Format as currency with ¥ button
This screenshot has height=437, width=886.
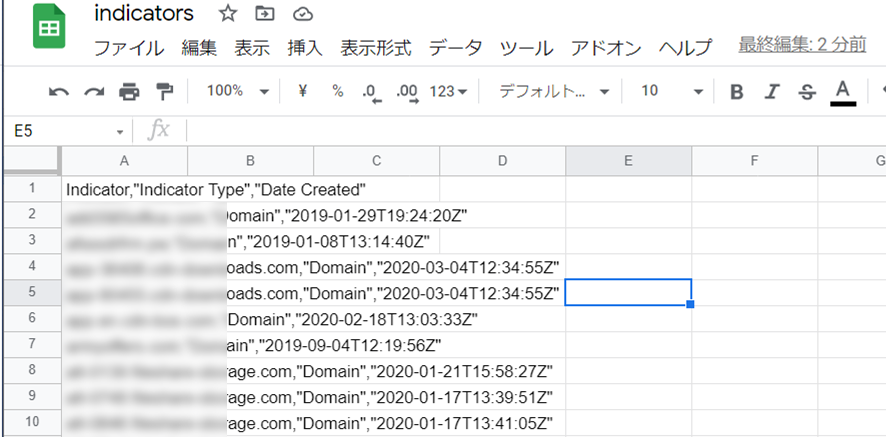click(x=302, y=91)
